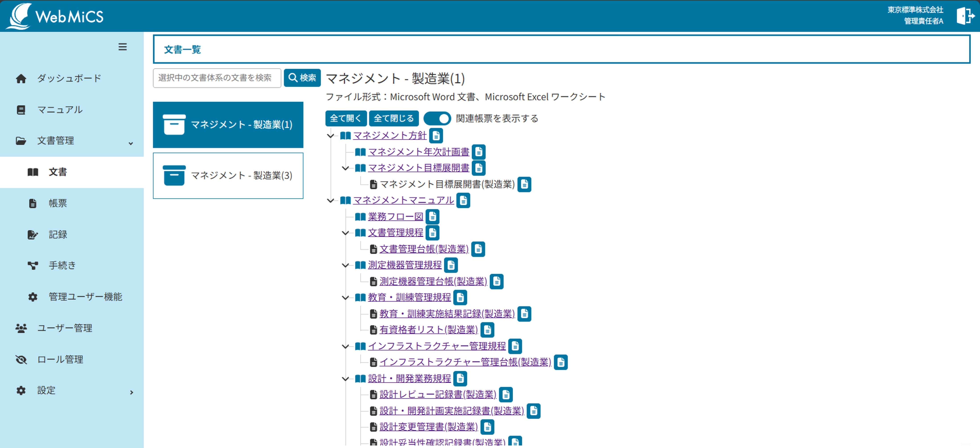Collapse the 文書管理規程 tree node
980x448 pixels.
345,232
